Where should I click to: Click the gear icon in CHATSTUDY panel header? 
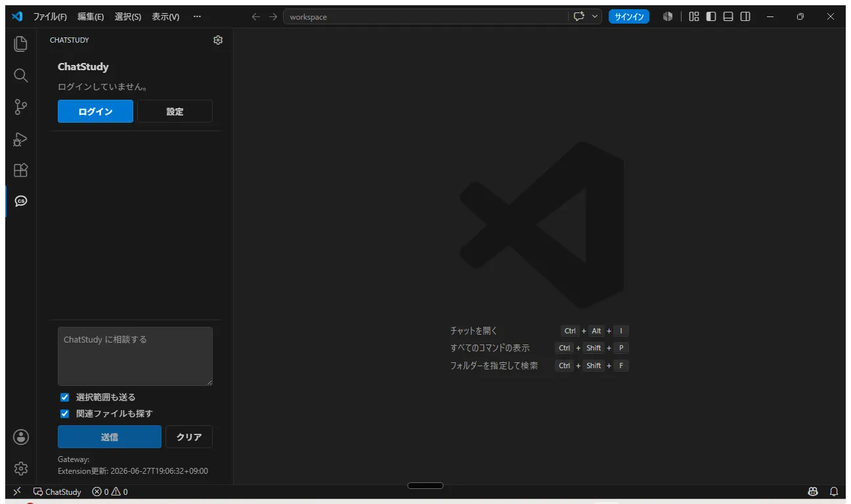[218, 40]
